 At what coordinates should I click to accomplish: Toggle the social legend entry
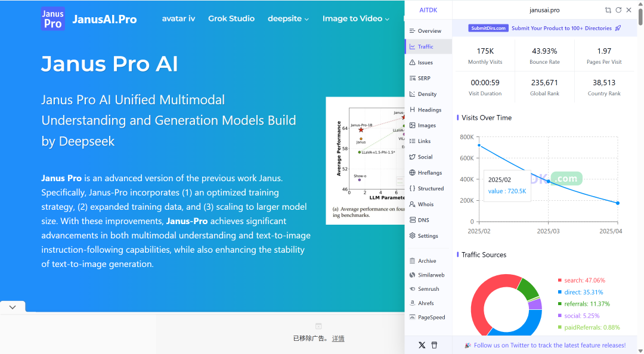578,316
